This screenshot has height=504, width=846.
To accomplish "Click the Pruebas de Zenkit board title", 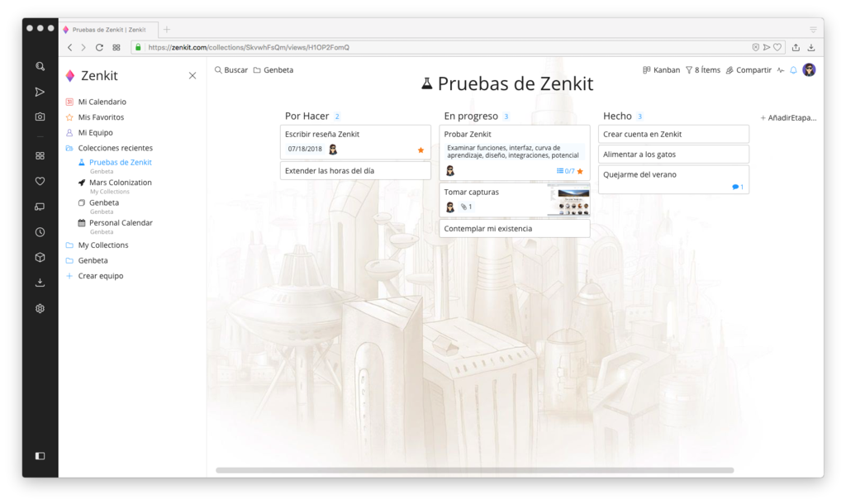I will coord(507,83).
